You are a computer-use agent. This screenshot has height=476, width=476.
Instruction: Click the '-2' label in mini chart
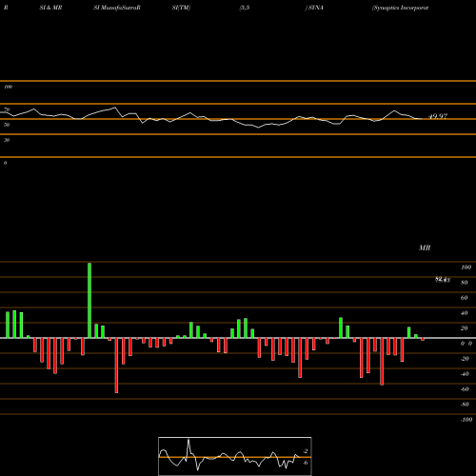pos(306,451)
